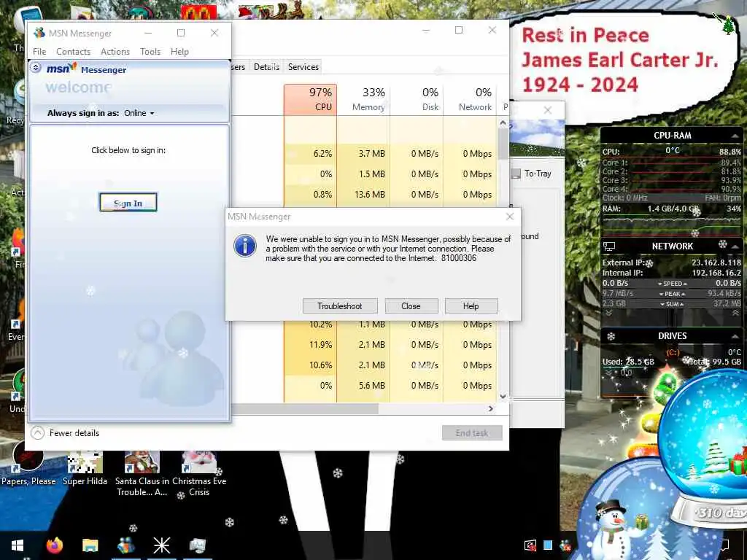Click the PEAK label in network gadget

tap(672, 294)
